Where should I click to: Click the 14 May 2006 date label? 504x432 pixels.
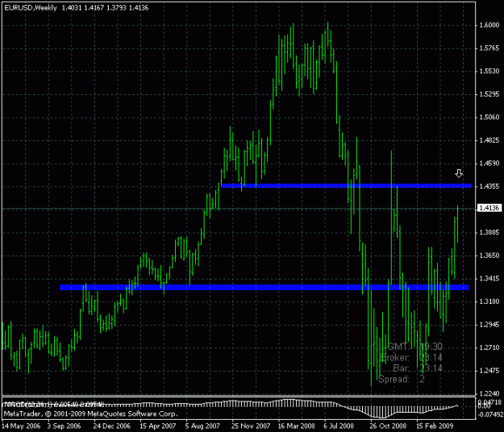click(21, 426)
